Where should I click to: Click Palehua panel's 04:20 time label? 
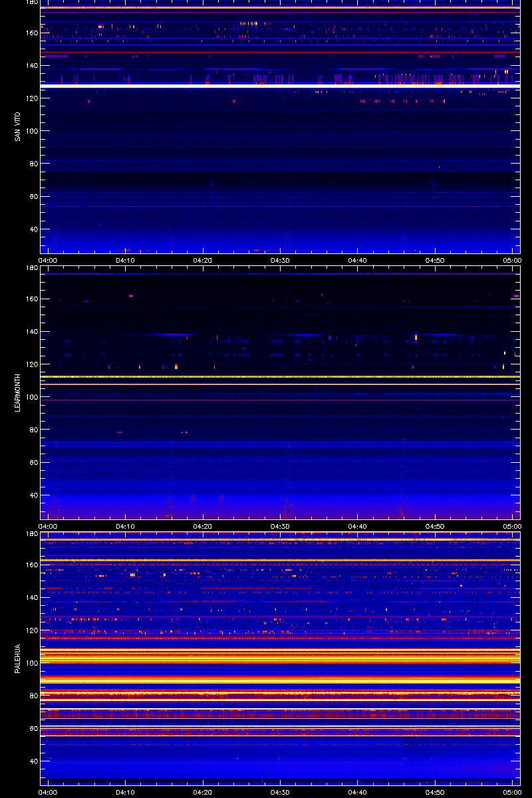(x=203, y=792)
